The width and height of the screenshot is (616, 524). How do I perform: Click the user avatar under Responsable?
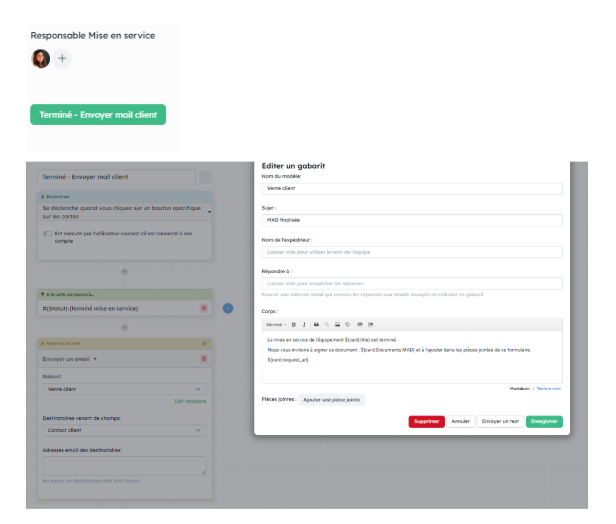41,59
